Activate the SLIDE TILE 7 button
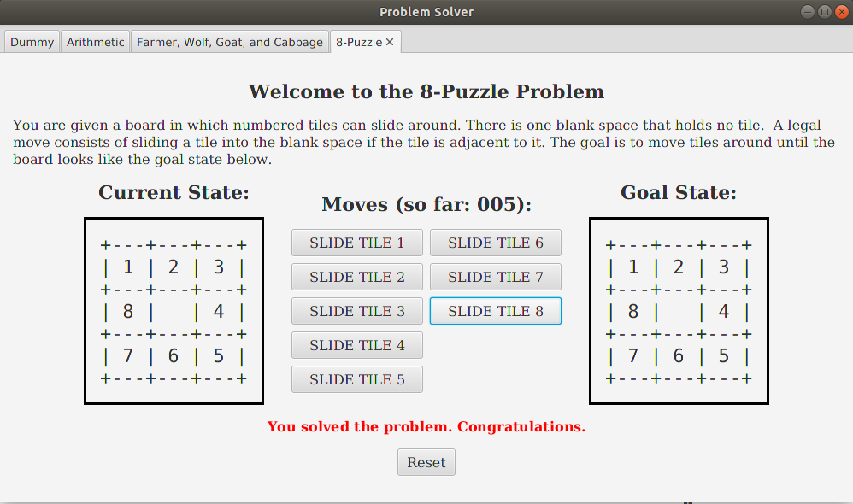This screenshot has height=504, width=853. tap(496, 277)
